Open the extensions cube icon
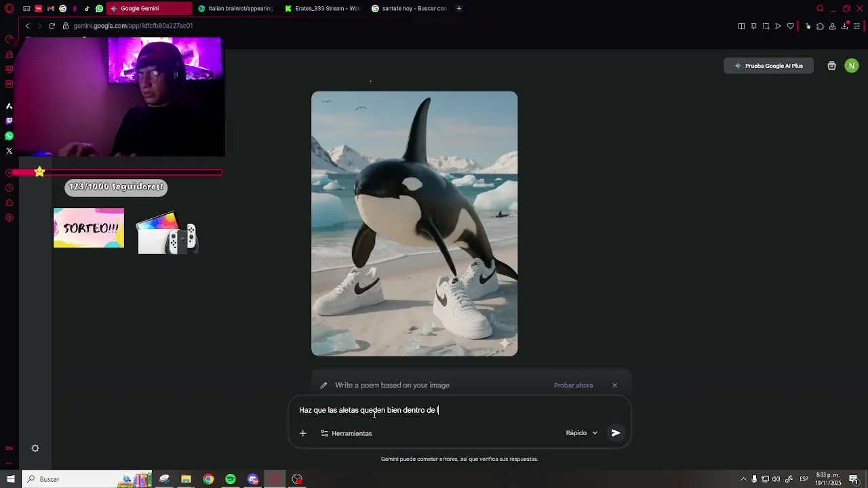Image resolution: width=868 pixels, height=488 pixels. [820, 26]
